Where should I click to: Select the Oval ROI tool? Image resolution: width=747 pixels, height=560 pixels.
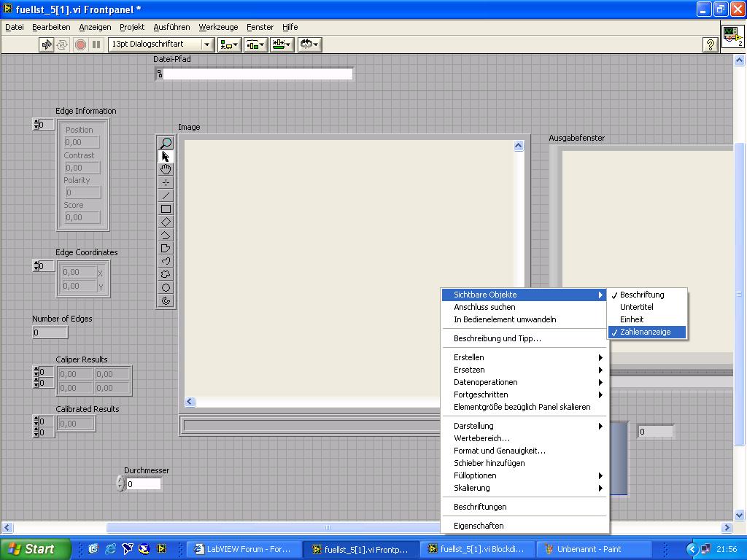pyautogui.click(x=166, y=288)
